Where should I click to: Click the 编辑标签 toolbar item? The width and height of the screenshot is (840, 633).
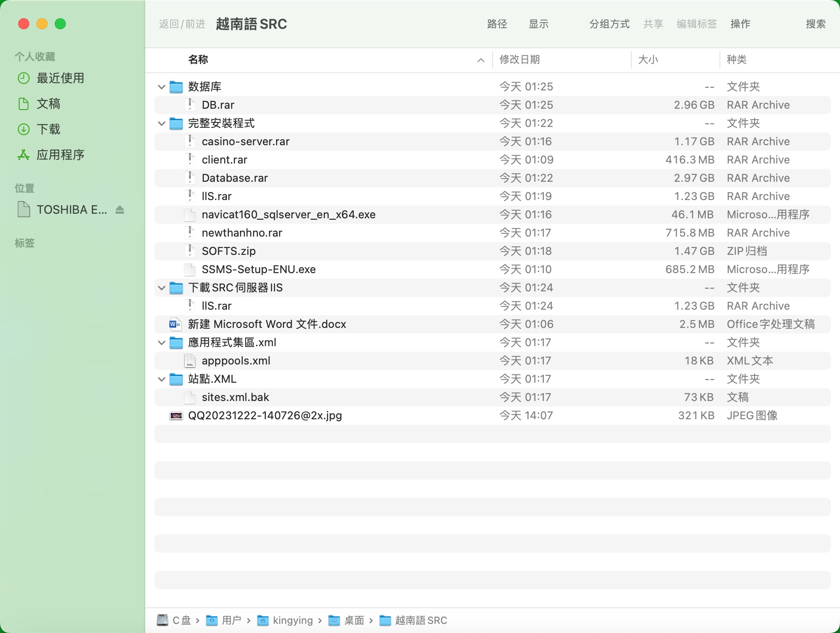pos(697,24)
